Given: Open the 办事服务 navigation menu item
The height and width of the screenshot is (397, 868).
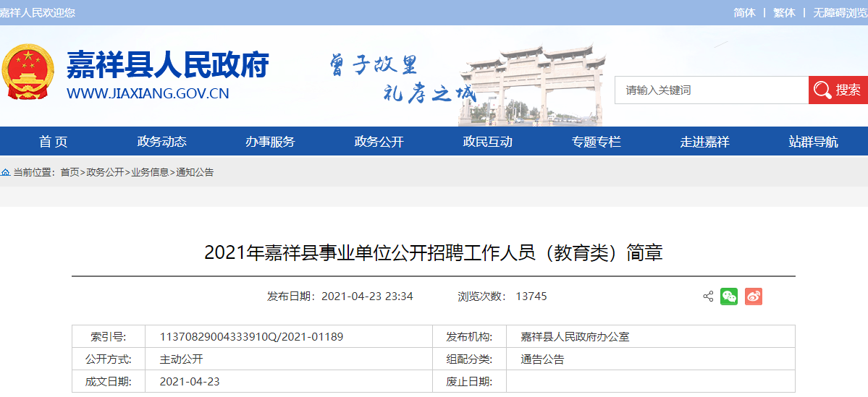Looking at the screenshot, I should (x=270, y=142).
